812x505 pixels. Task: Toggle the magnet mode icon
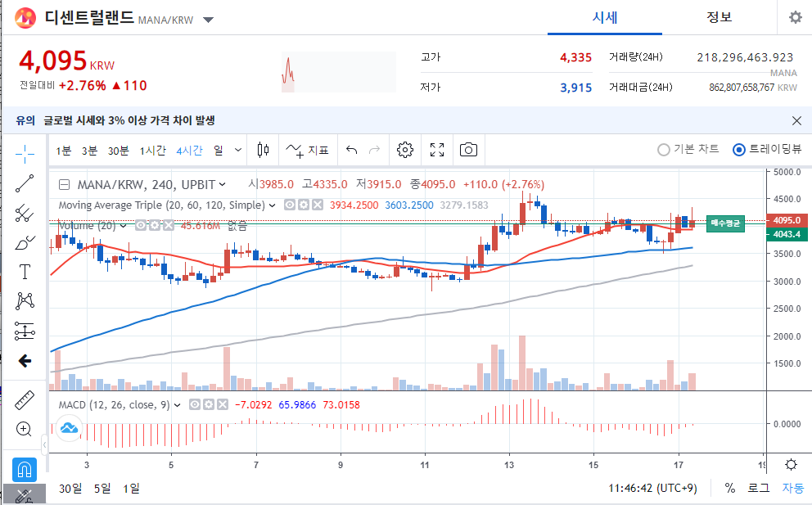[25, 470]
